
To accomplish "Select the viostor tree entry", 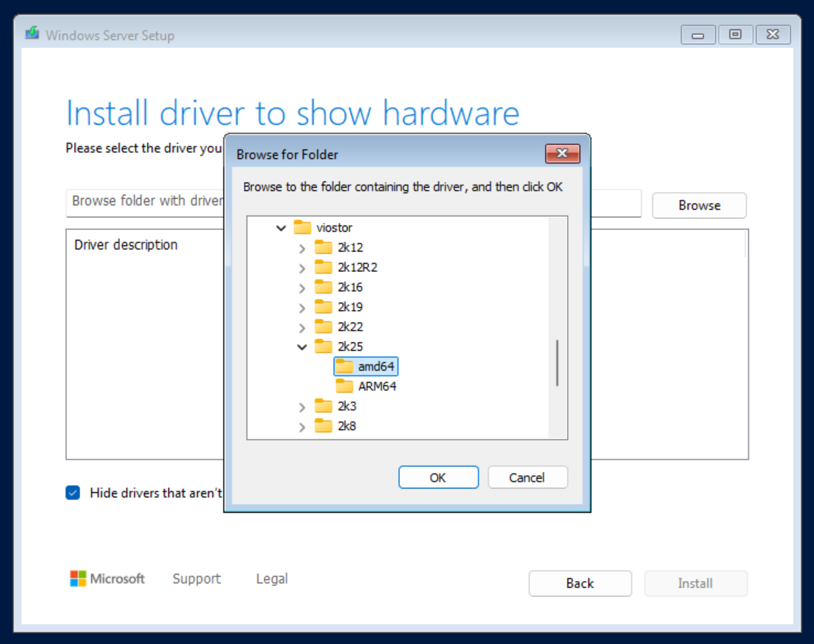I will tap(334, 228).
